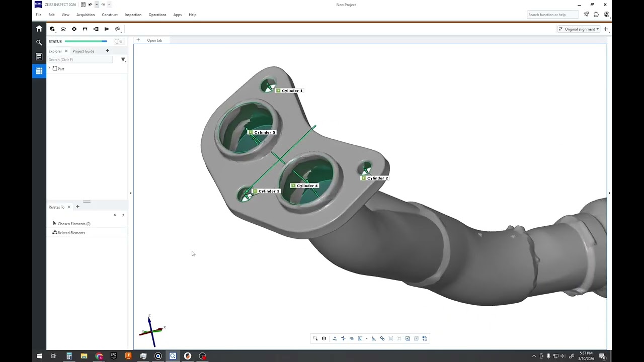644x362 pixels.
Task: Open the File menu
Action: (38, 15)
